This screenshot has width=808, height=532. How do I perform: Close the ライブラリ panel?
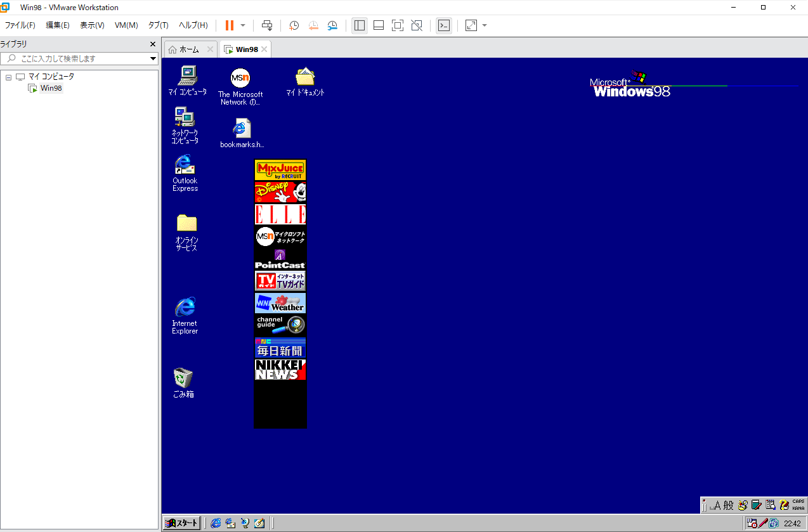(152, 44)
